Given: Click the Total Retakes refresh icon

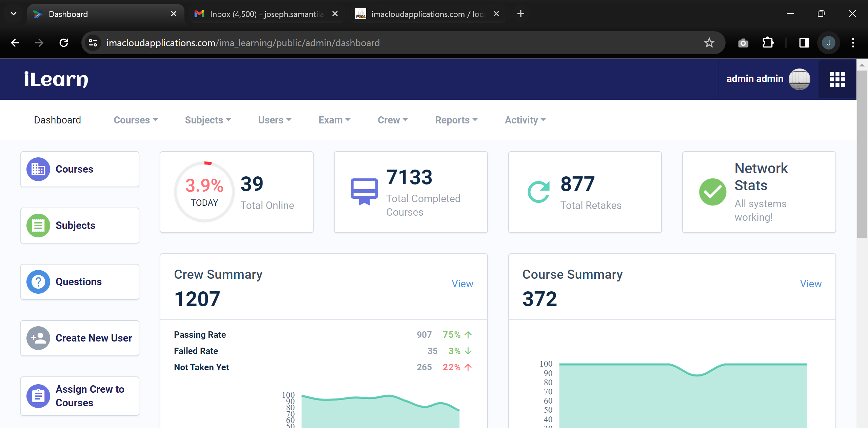Looking at the screenshot, I should [538, 192].
